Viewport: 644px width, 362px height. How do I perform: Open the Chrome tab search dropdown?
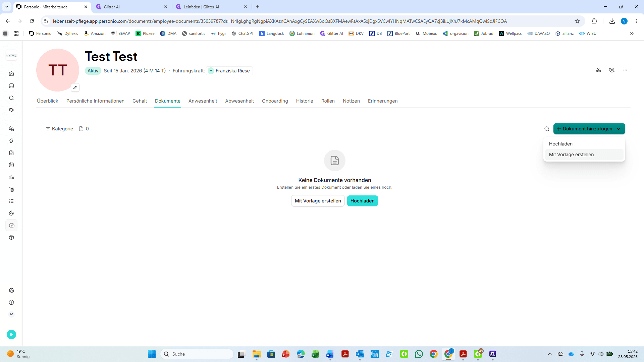tap(6, 7)
